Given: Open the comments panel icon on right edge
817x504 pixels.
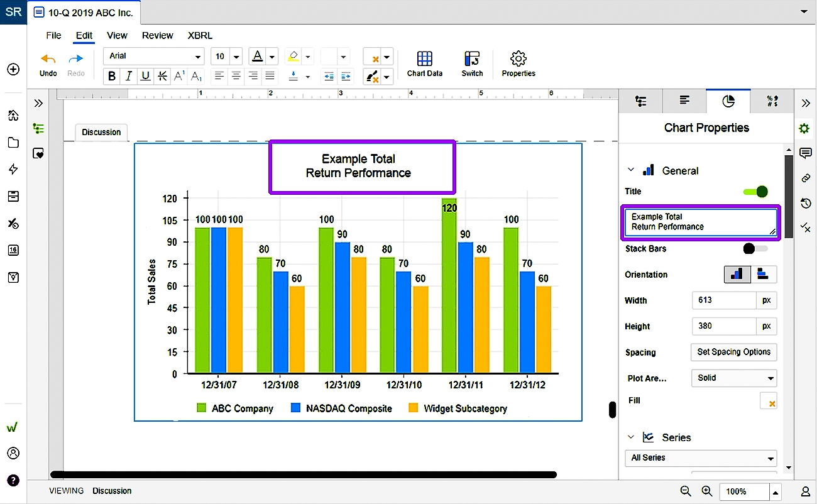Looking at the screenshot, I should tap(806, 153).
